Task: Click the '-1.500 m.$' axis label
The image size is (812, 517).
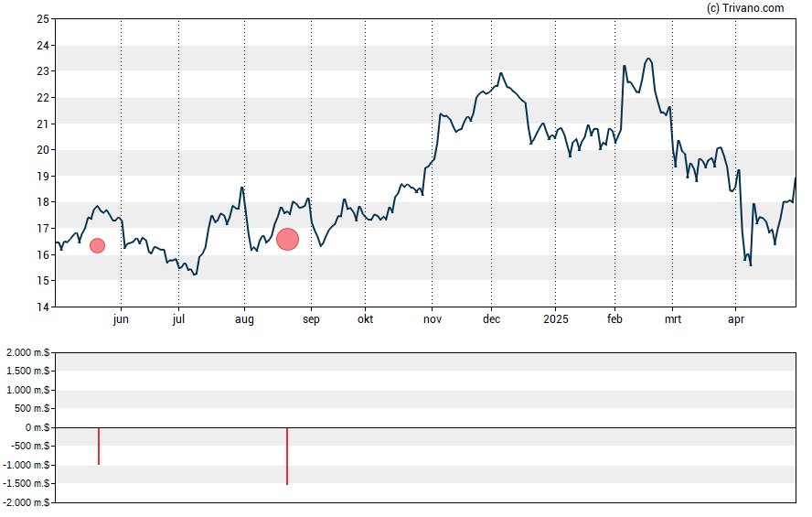Action: click(x=27, y=483)
